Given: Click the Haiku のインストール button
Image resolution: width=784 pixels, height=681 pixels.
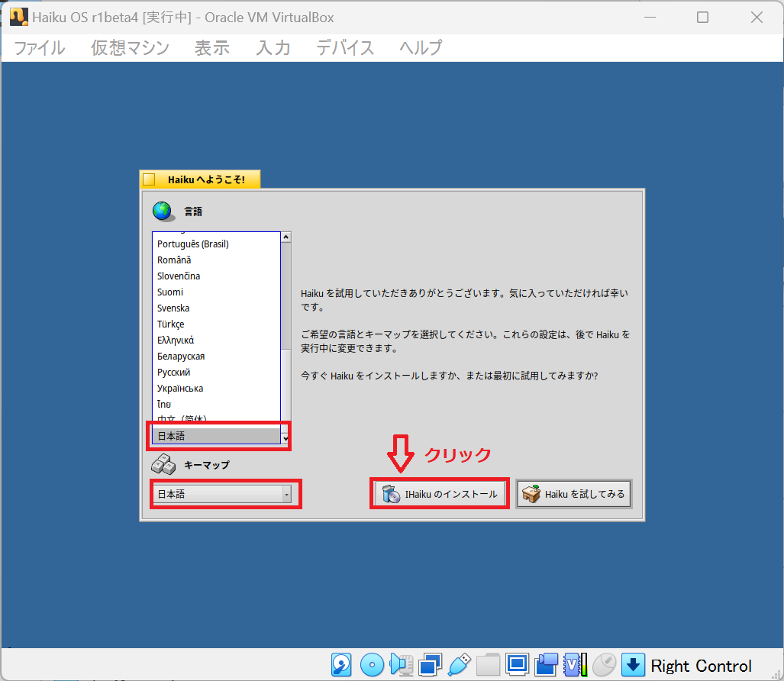Looking at the screenshot, I should [440, 494].
